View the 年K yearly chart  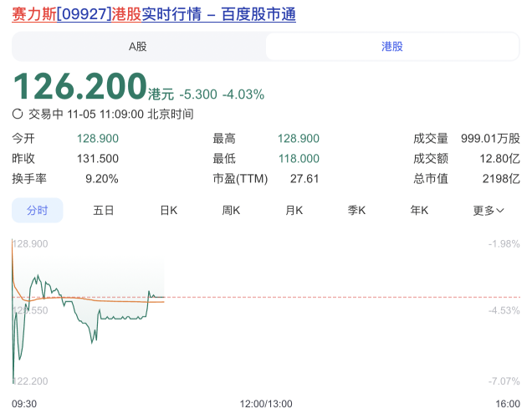tap(419, 211)
